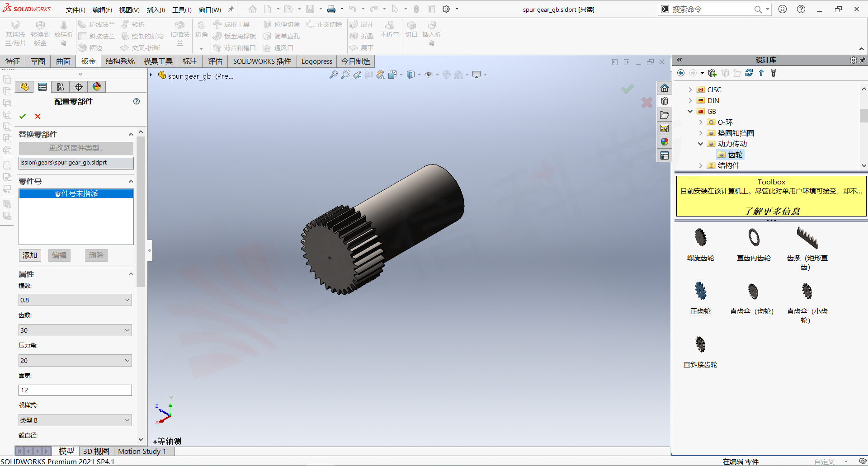Image resolution: width=868 pixels, height=466 pixels.
Task: Click the Previous View icon
Action: click(357, 75)
